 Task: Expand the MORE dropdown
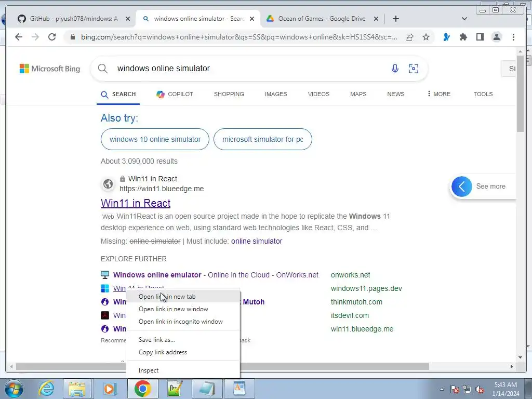[439, 95]
